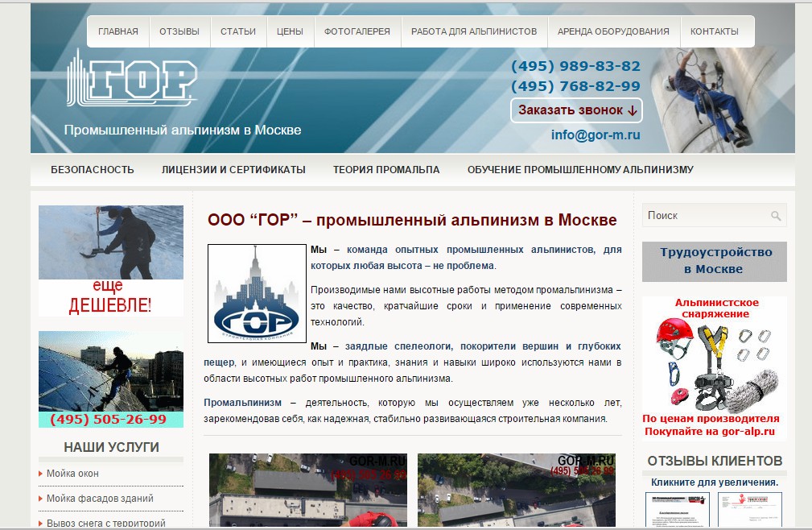Open ТЕОРИЯ ПРОМАЛЬПА section

386,169
